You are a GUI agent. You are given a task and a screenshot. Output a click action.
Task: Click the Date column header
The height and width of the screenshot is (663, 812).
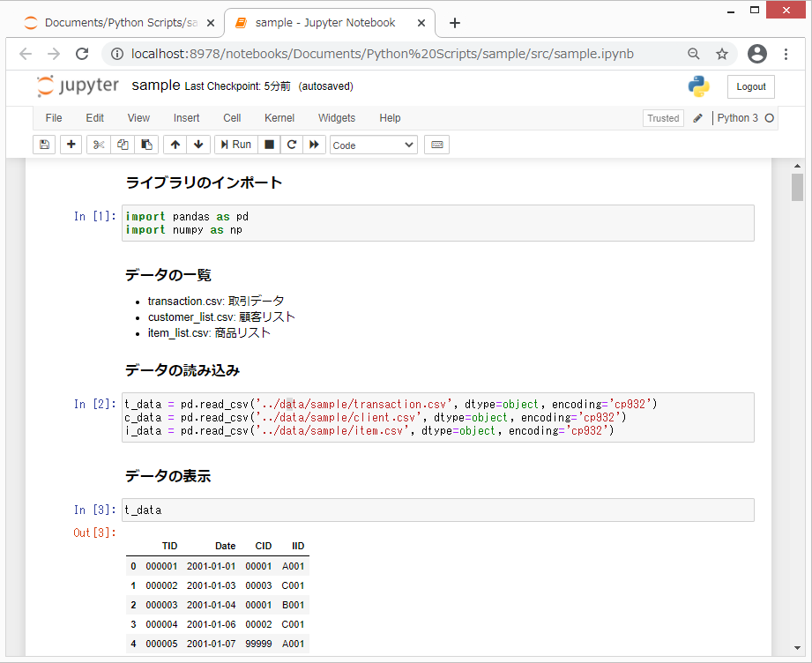pos(226,546)
